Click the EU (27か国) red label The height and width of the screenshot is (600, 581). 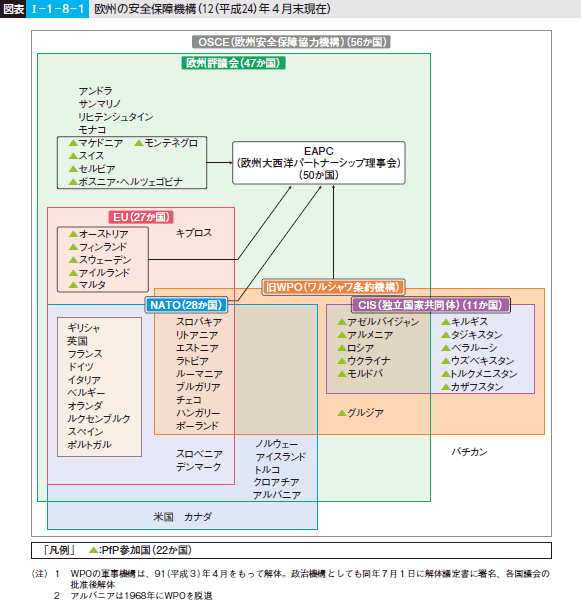(141, 217)
